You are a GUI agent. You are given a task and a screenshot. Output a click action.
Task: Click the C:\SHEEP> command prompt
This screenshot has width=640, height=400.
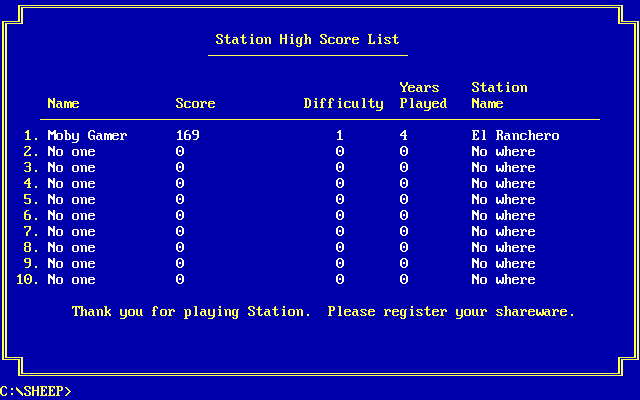(x=36, y=391)
